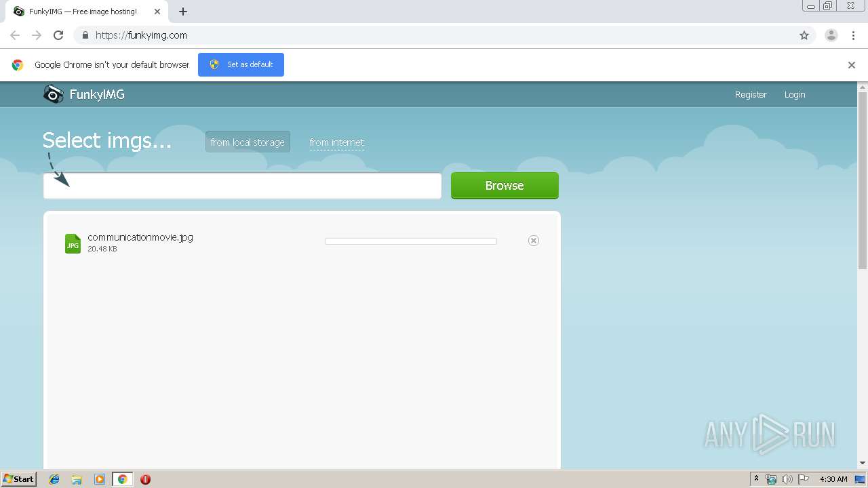Open the Login link
The width and height of the screenshot is (868, 488).
pos(795,94)
